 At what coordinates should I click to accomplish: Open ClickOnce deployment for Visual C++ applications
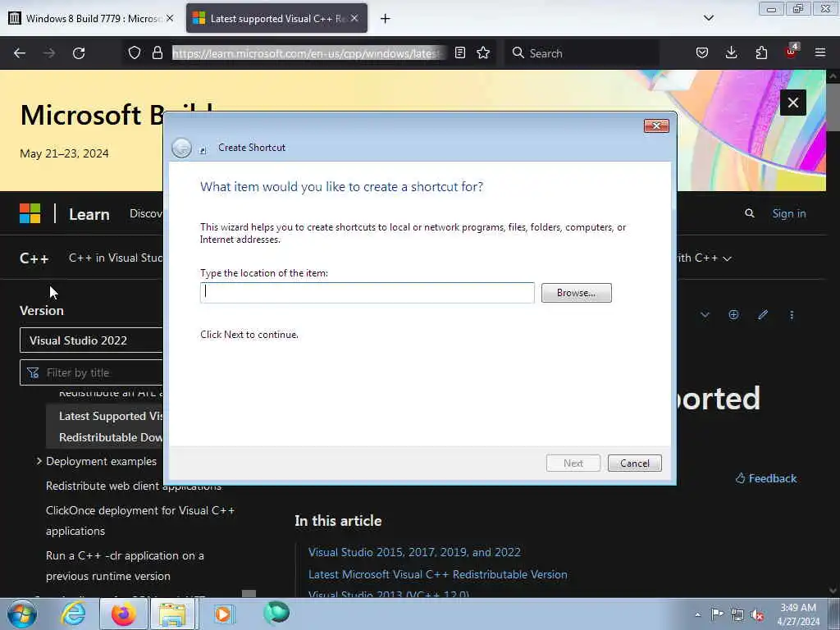click(x=140, y=520)
